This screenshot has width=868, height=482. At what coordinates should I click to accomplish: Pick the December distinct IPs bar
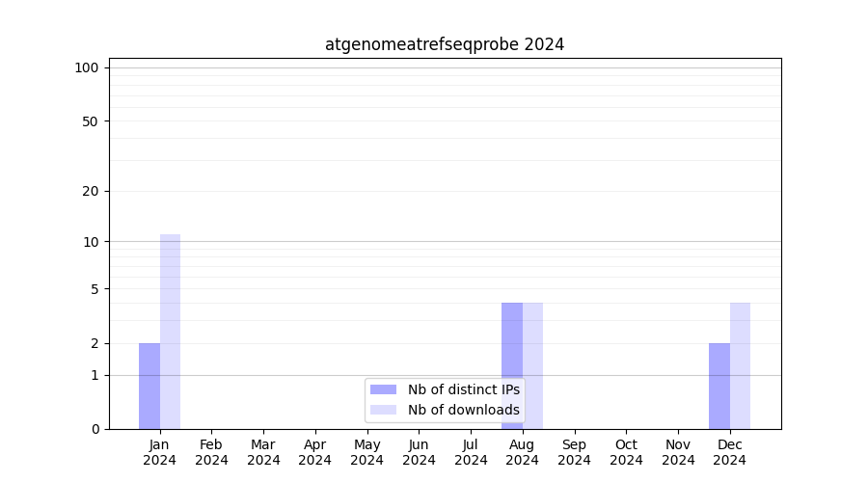[x=719, y=386]
